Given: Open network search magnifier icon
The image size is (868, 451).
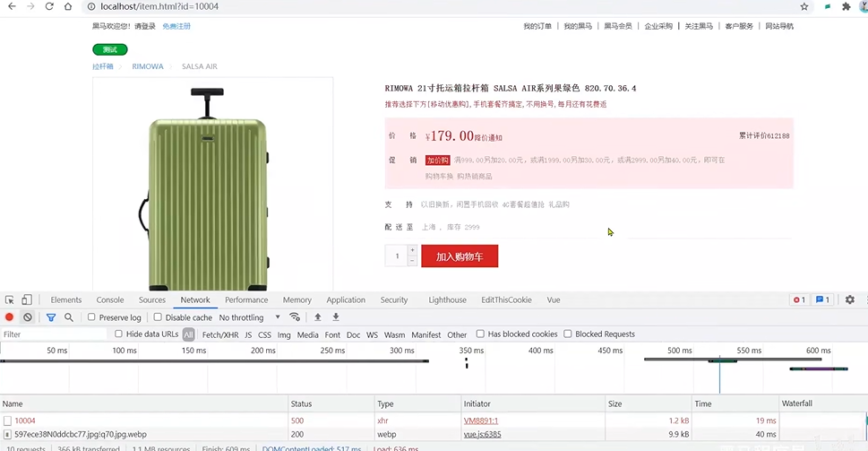Looking at the screenshot, I should click(69, 317).
